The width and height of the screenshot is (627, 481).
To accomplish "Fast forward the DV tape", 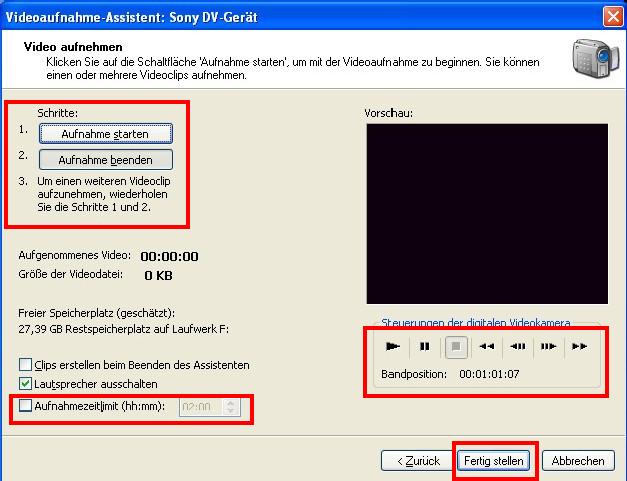I will click(579, 347).
